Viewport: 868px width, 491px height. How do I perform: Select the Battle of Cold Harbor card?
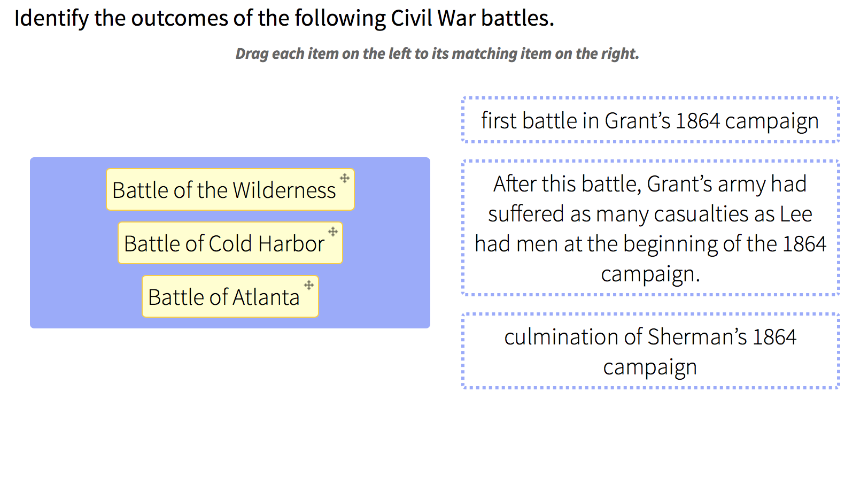(230, 243)
